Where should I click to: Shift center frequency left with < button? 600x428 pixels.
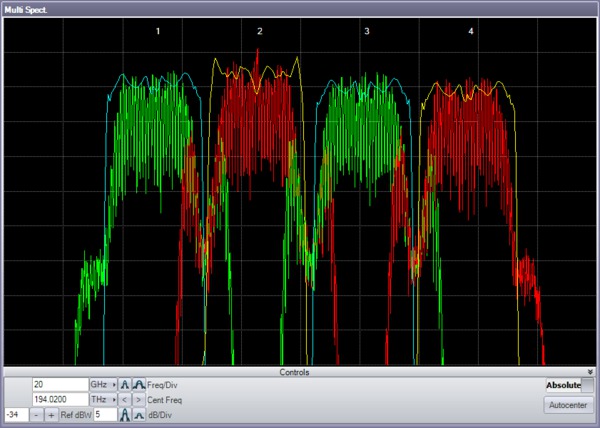coord(124,400)
